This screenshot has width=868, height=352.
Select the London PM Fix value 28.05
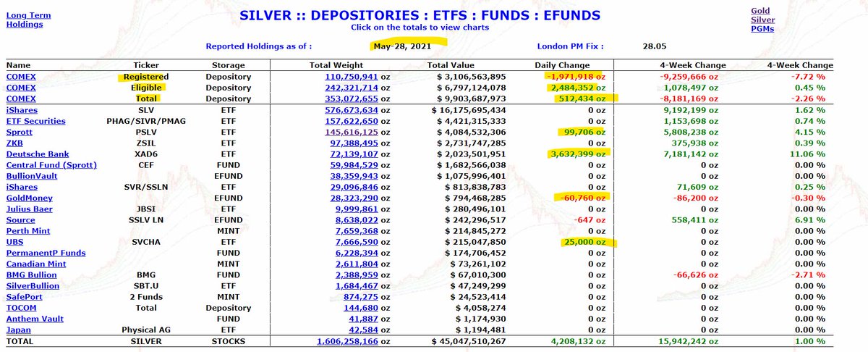click(655, 46)
